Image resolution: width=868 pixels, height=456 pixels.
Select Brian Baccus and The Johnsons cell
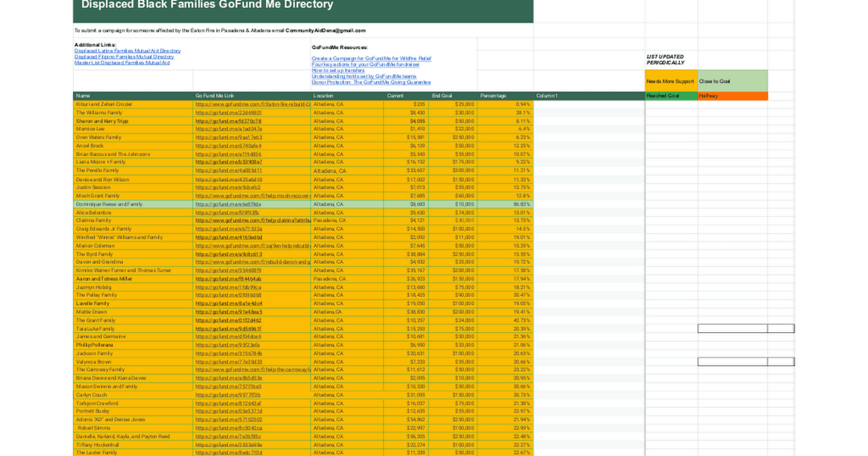point(133,154)
